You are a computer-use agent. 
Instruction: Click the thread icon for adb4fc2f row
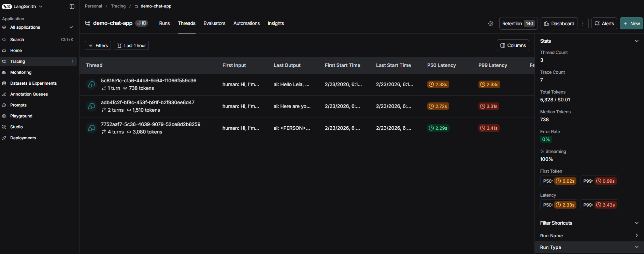91,106
